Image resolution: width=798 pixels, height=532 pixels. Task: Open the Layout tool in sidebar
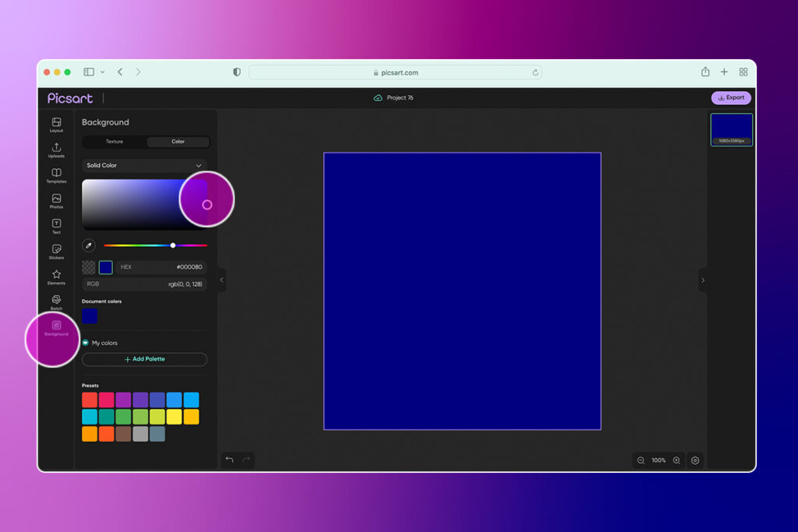click(x=56, y=124)
